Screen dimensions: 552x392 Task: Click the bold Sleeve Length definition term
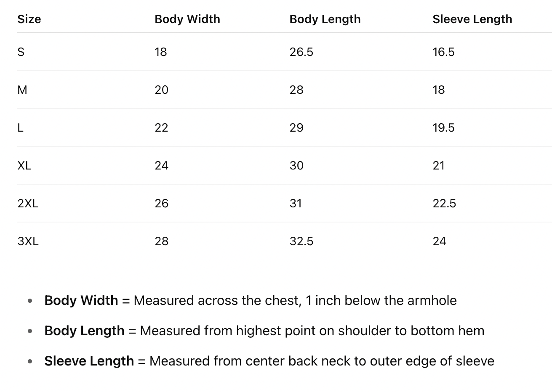[89, 361]
